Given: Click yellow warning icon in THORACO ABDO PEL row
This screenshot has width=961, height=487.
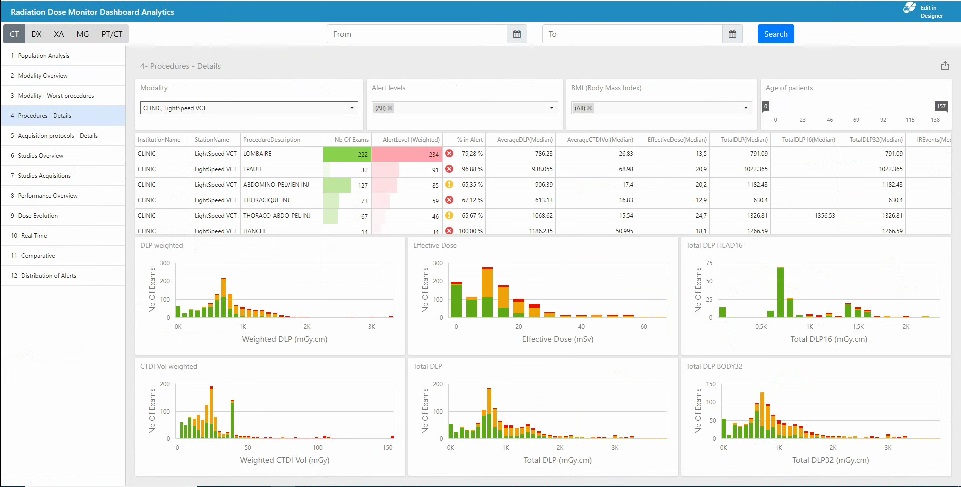Looking at the screenshot, I should click(449, 215).
